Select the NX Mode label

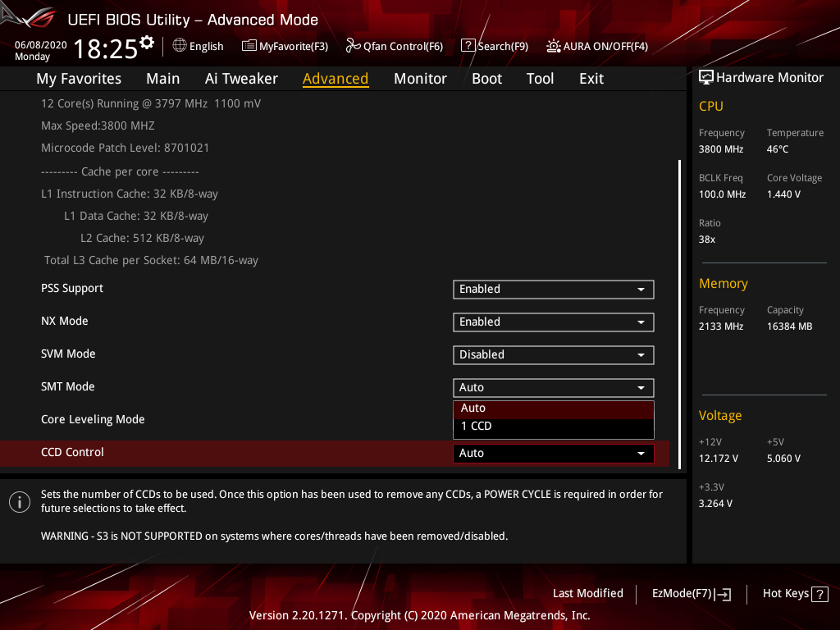64,321
